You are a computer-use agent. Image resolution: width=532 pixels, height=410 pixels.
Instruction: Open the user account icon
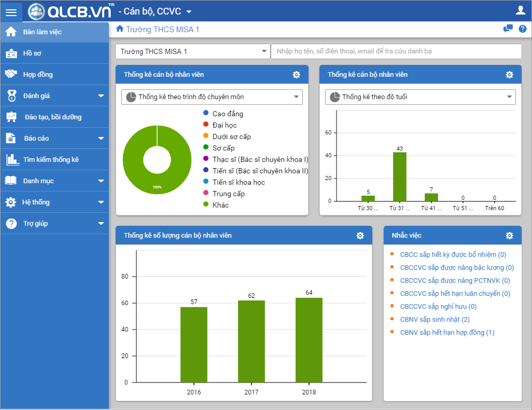coord(520,10)
